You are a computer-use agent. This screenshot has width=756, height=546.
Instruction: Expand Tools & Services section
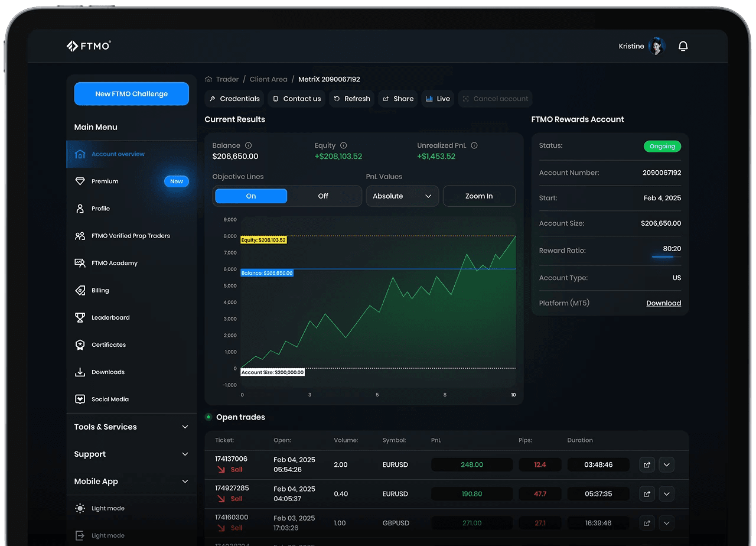131,427
